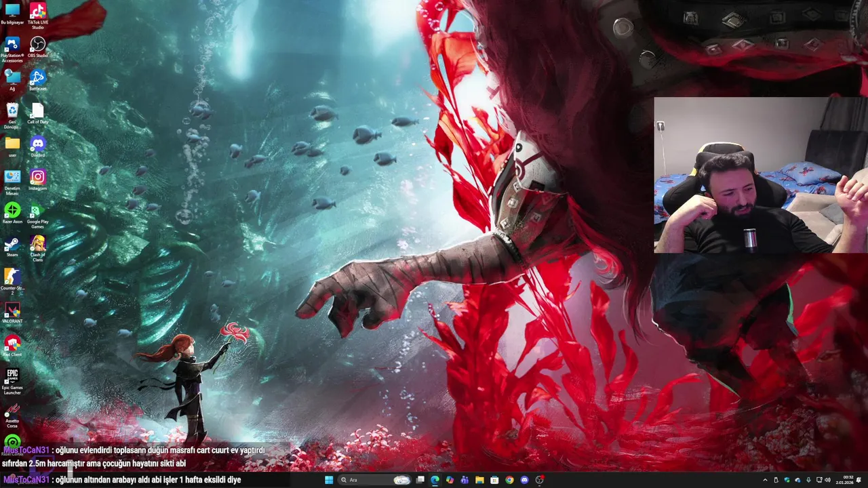Viewport: 868px width, 488px height.
Task: Expand the hidden system tray icons
Action: [x=765, y=480]
